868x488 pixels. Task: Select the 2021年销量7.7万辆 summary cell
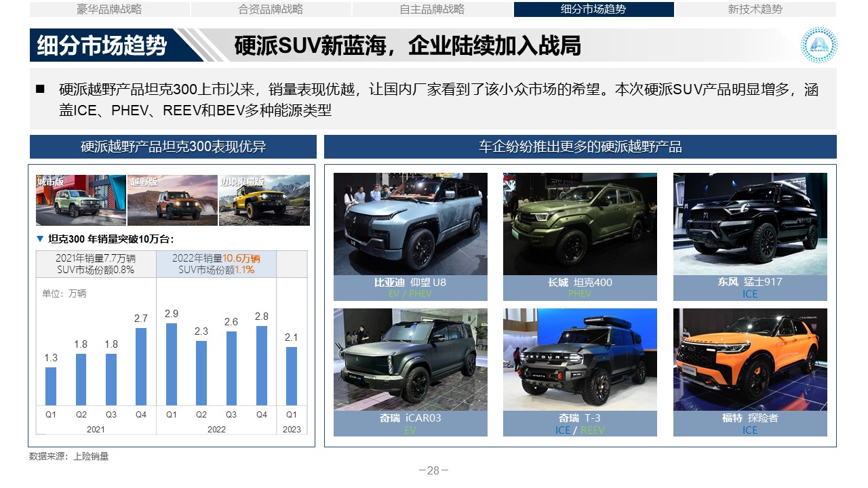pyautogui.click(x=96, y=264)
